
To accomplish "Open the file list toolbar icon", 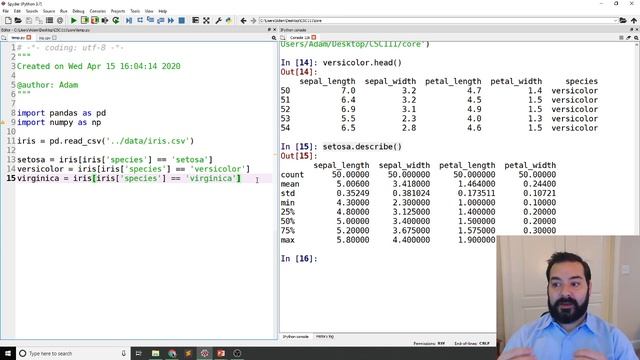I will point(49,20).
